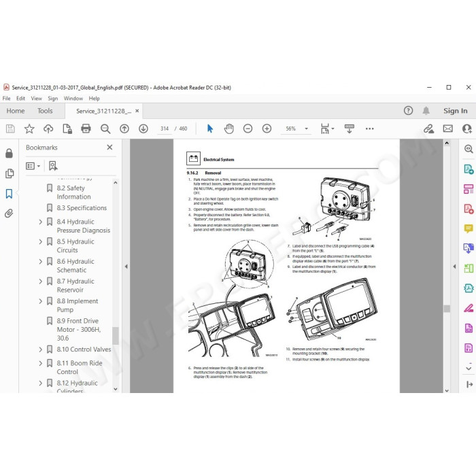476x476 pixels.
Task: Zoom in with plus button
Action: 267,129
